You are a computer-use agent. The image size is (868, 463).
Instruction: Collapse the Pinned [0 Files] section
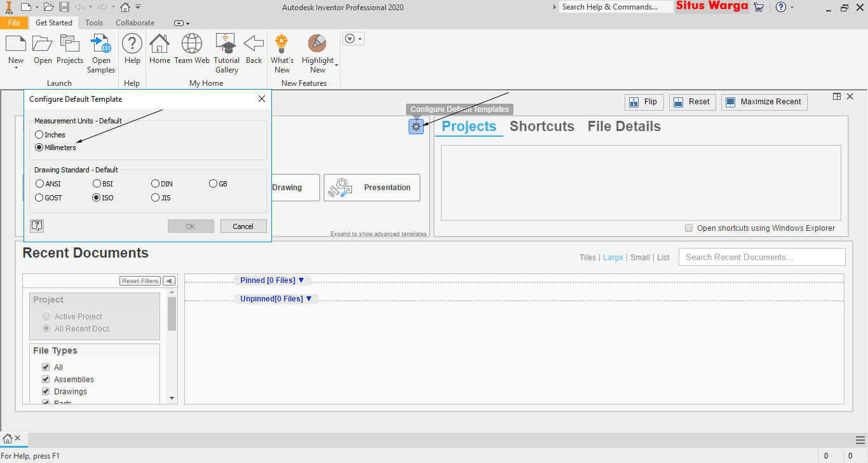point(301,280)
